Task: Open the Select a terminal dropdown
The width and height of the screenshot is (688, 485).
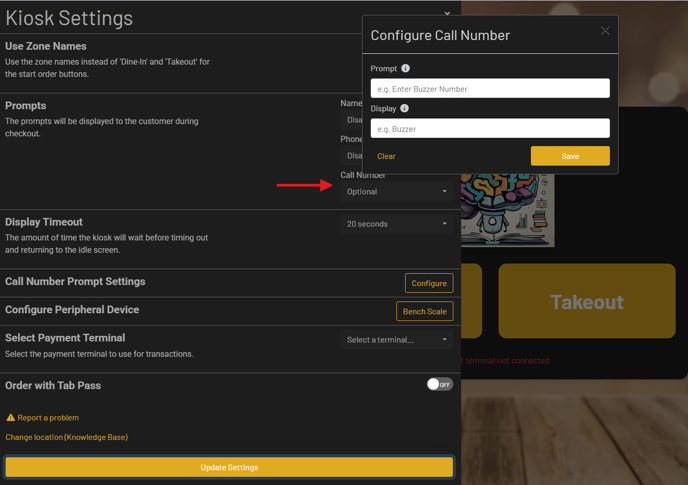Action: point(396,340)
